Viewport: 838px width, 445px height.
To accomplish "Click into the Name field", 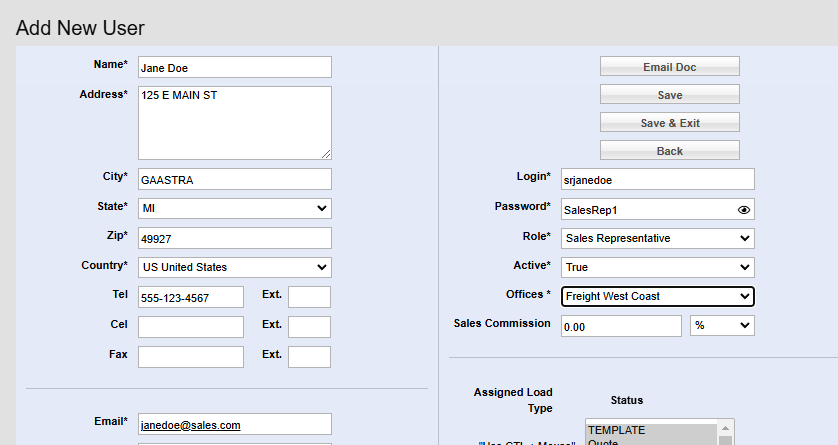I will pos(234,67).
